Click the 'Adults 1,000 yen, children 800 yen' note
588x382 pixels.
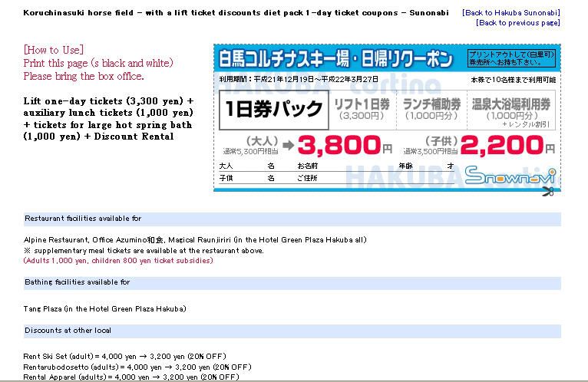pyautogui.click(x=118, y=261)
